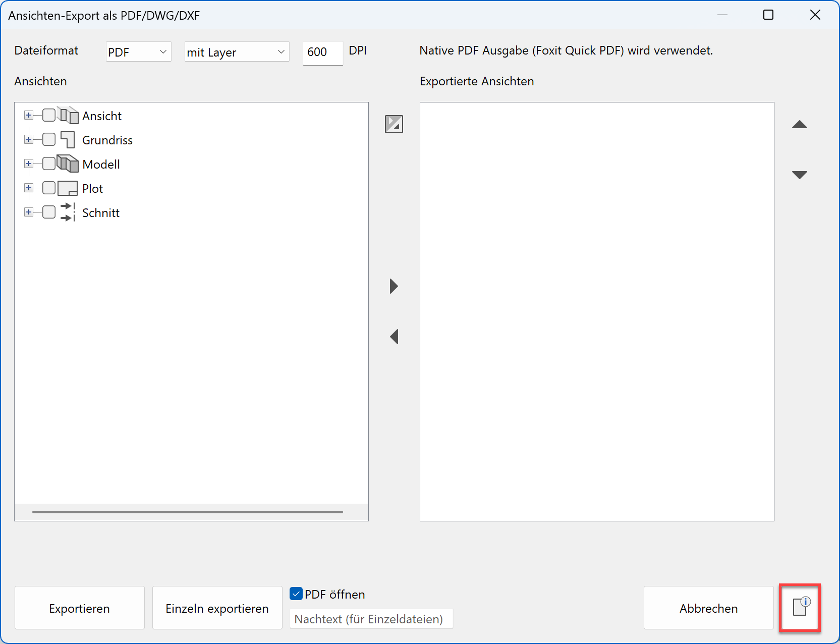
Task: Click the diagonal transfer icon between panels
Action: click(394, 124)
